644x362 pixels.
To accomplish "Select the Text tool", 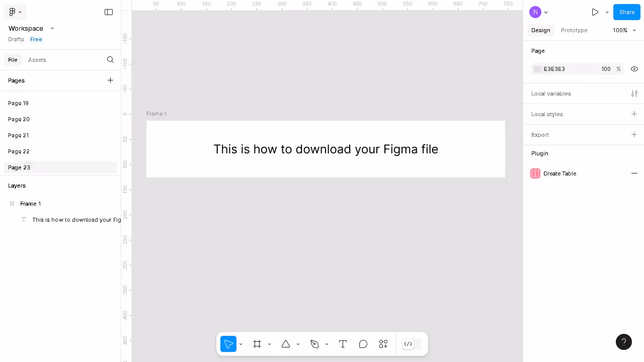I will coord(343,344).
